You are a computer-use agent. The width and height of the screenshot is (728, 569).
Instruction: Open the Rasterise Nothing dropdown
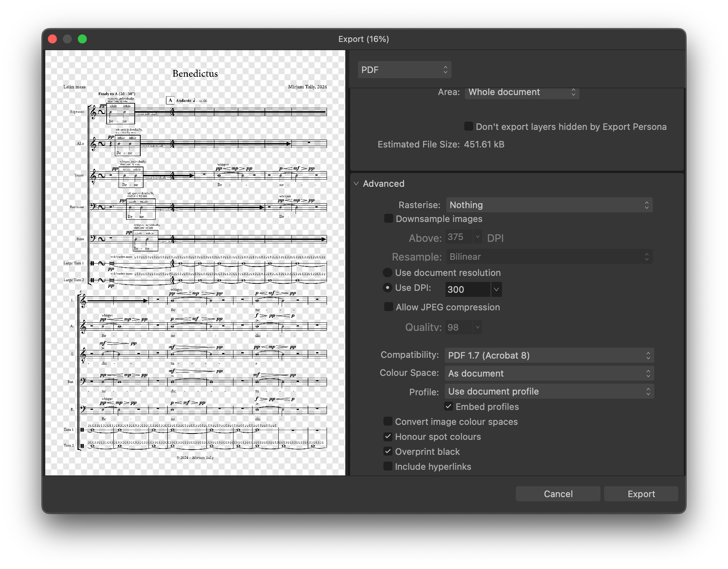tap(549, 205)
